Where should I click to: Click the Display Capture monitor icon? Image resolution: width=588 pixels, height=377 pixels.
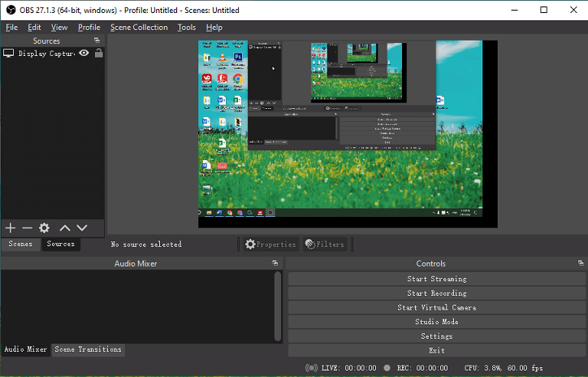(9, 54)
